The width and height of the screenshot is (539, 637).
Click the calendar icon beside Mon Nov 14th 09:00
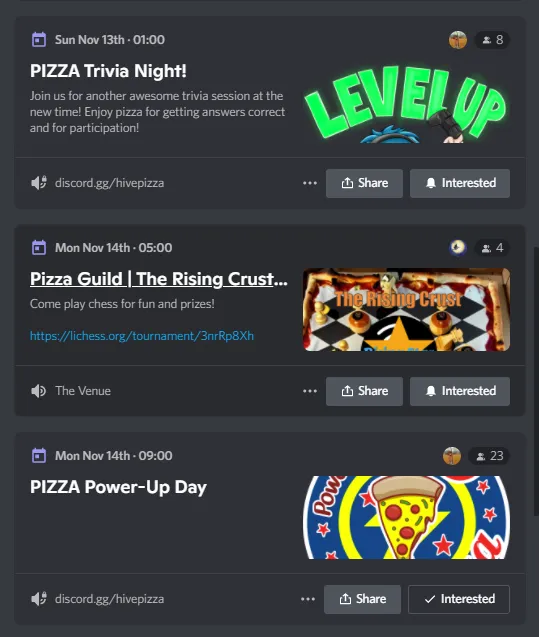point(39,456)
